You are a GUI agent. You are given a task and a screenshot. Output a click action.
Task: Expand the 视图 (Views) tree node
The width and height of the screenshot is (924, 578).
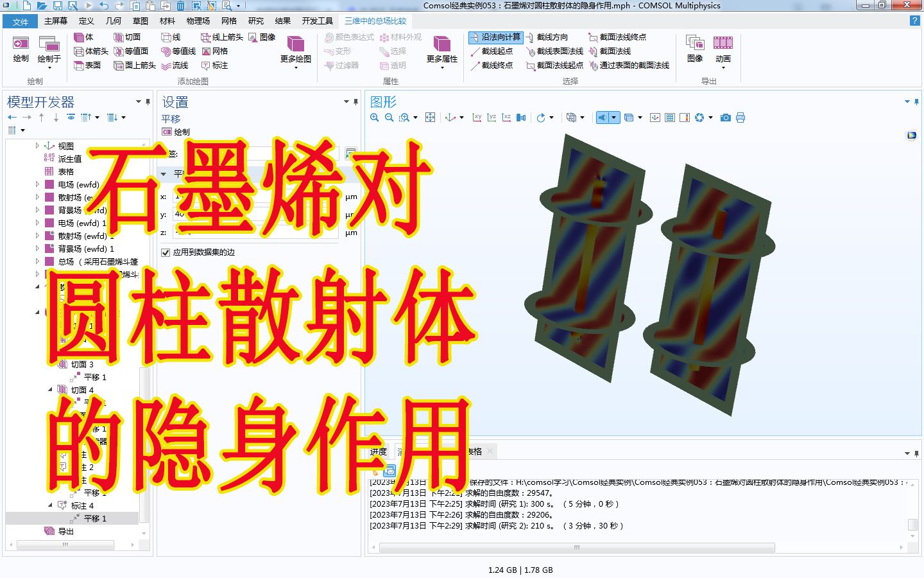pos(37,146)
